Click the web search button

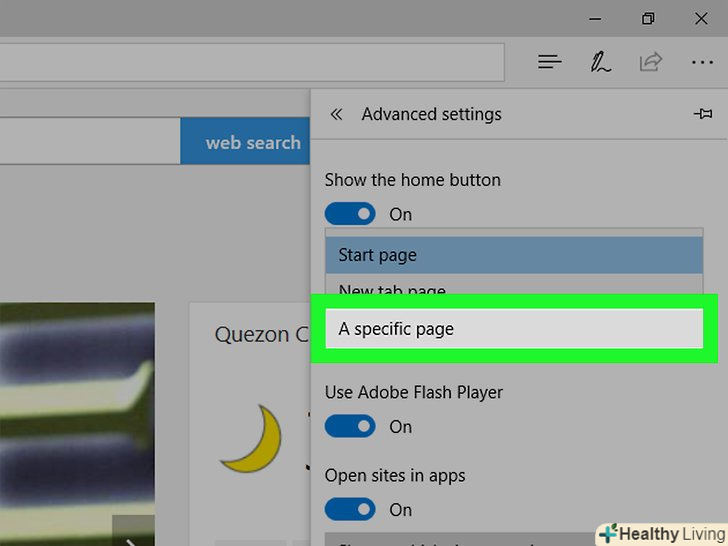[245, 141]
